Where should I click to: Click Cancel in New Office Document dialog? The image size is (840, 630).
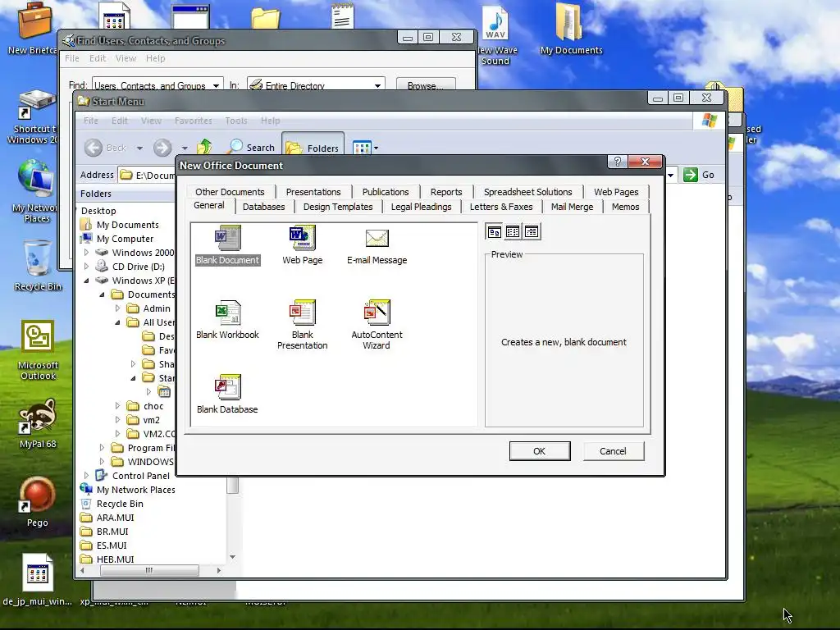click(613, 451)
